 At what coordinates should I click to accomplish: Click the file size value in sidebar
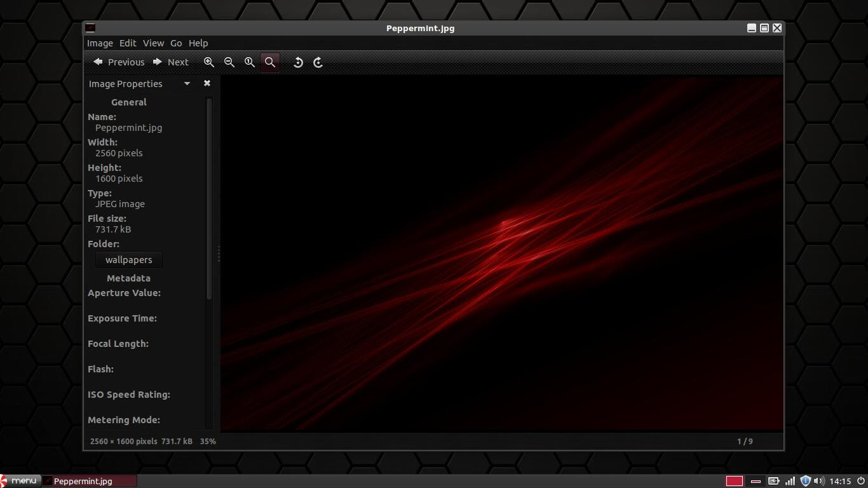(113, 229)
